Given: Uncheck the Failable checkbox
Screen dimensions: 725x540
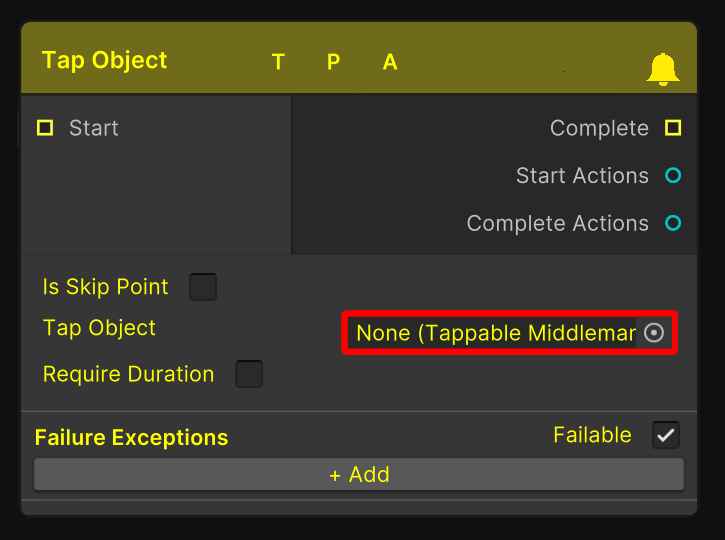Looking at the screenshot, I should [x=666, y=435].
